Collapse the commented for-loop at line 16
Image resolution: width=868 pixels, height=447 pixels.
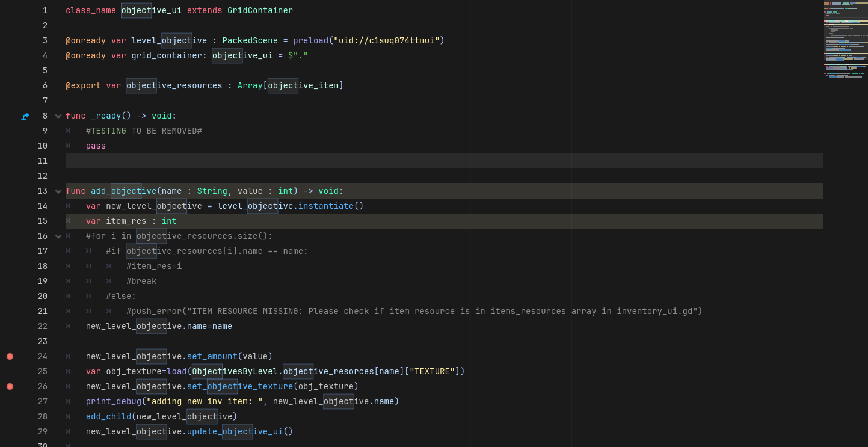(x=58, y=236)
